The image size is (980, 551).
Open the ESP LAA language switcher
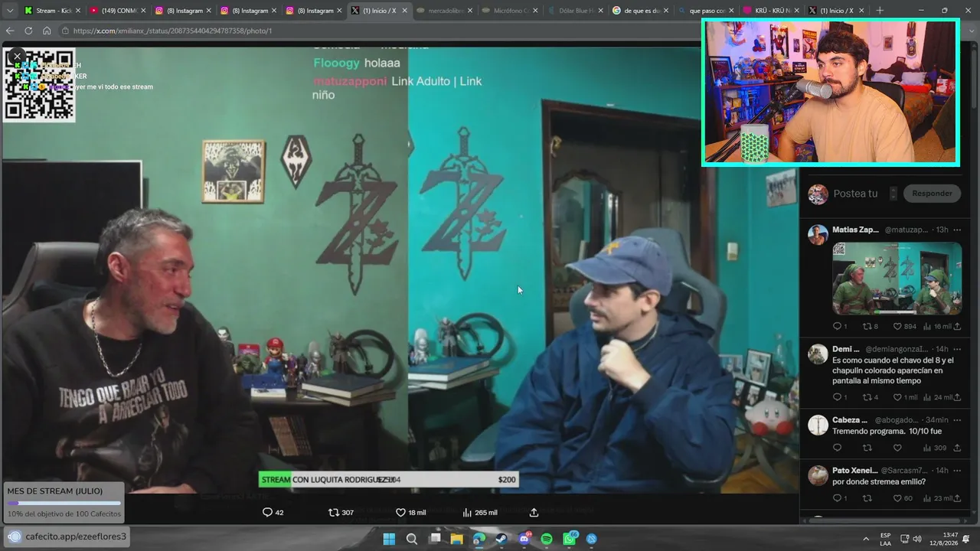point(885,539)
